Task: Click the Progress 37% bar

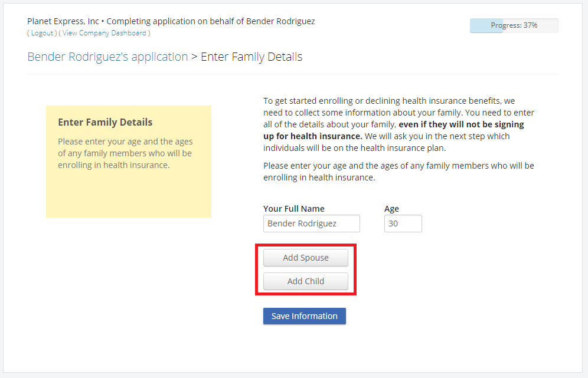Action: pos(514,25)
